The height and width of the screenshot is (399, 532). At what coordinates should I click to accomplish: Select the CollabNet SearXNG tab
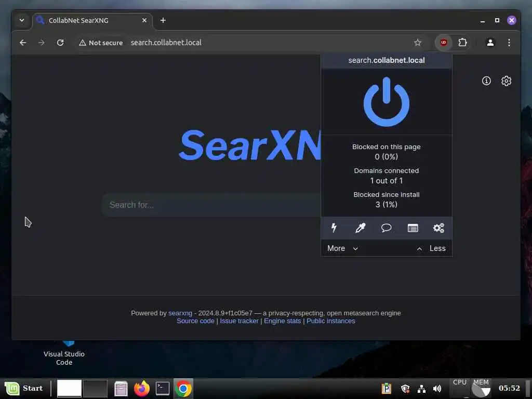point(92,20)
